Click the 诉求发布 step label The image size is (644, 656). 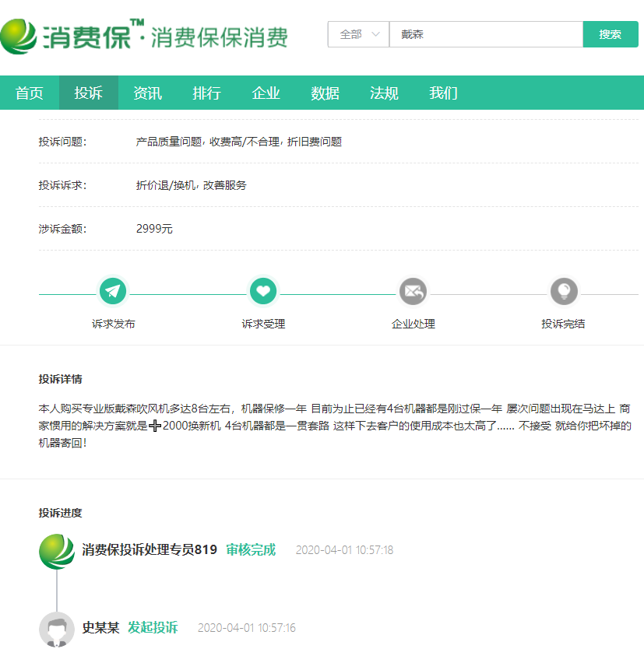(x=114, y=324)
